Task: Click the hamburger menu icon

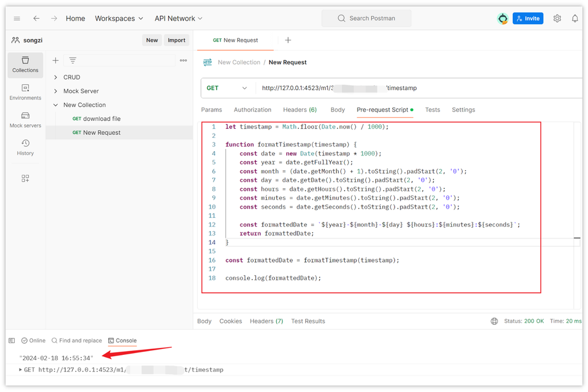Action: 17,19
